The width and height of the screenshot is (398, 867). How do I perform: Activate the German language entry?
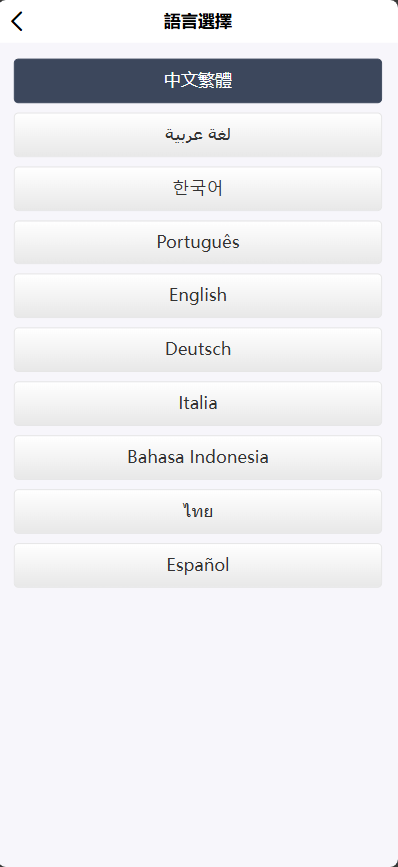pos(198,349)
